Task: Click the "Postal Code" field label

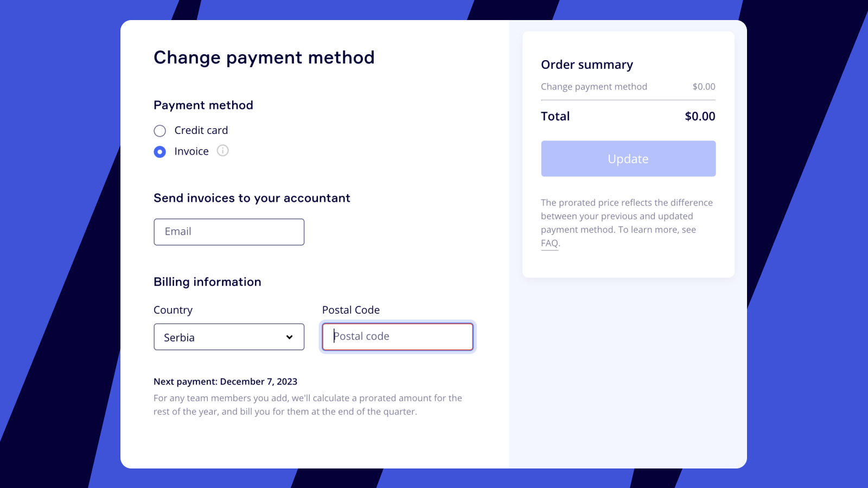Action: pyautogui.click(x=351, y=310)
